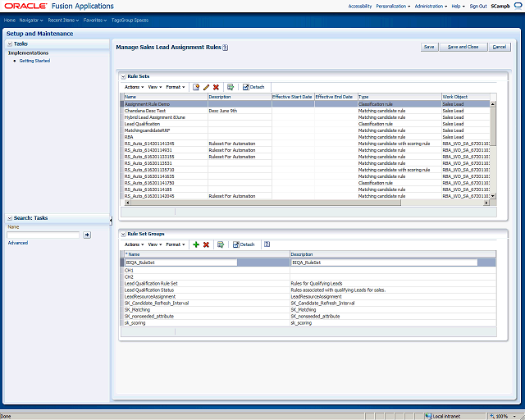The width and height of the screenshot is (525, 420).
Task: Select the Chandana Desc Test row
Action: [x=306, y=111]
